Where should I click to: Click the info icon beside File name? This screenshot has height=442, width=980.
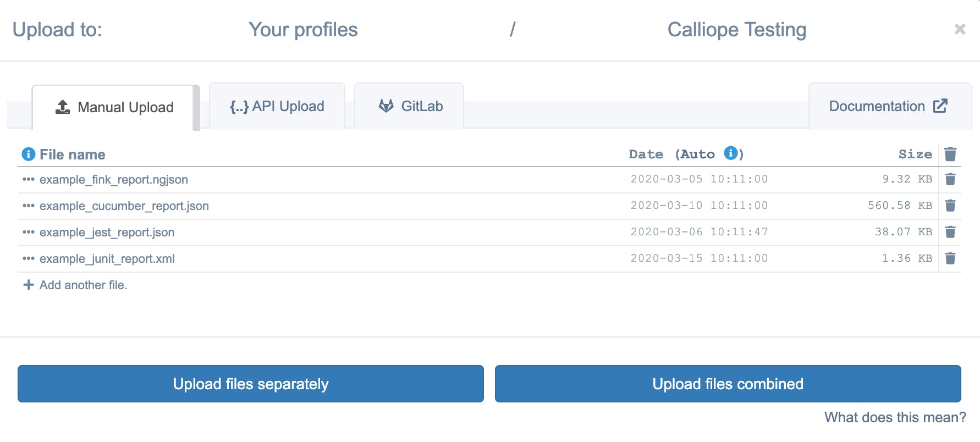[x=28, y=154]
